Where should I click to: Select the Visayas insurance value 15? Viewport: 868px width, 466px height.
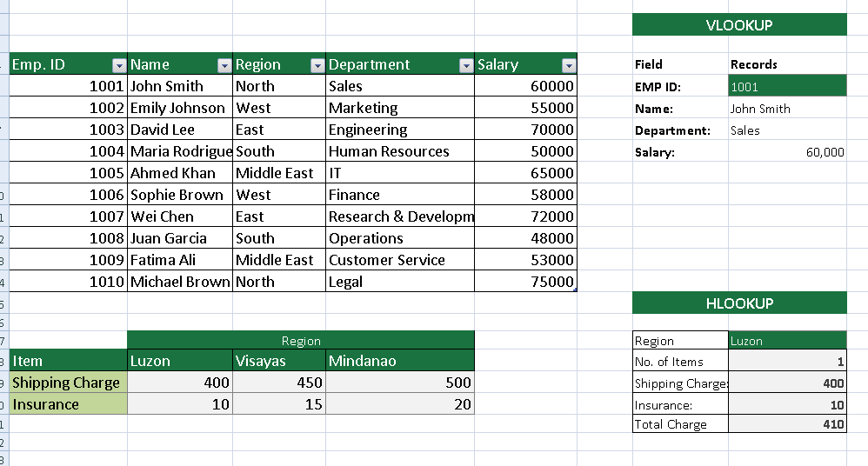pos(279,404)
